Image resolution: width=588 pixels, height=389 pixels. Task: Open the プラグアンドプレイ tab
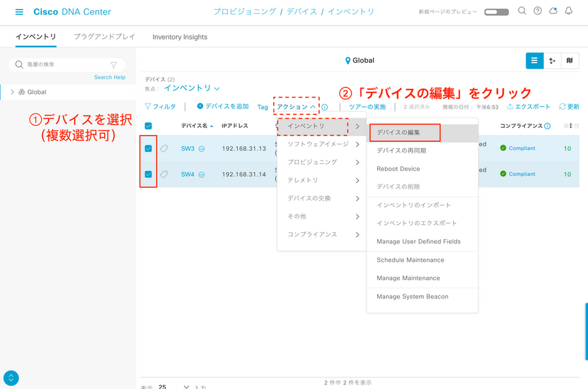tap(104, 37)
